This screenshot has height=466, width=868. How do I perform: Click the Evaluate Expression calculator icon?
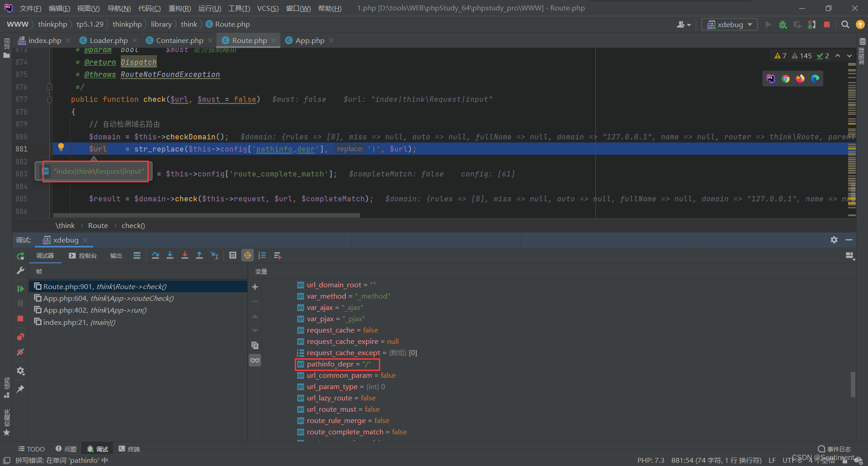[x=233, y=256]
